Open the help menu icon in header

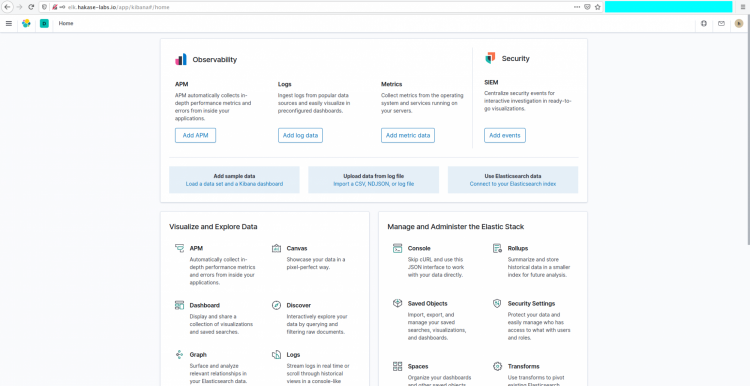click(x=704, y=23)
